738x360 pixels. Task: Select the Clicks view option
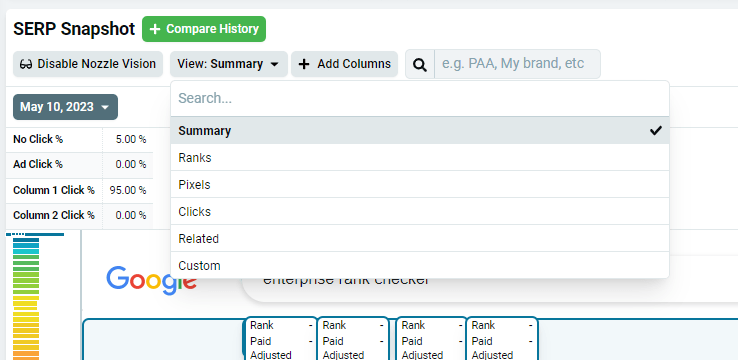pyautogui.click(x=420, y=212)
